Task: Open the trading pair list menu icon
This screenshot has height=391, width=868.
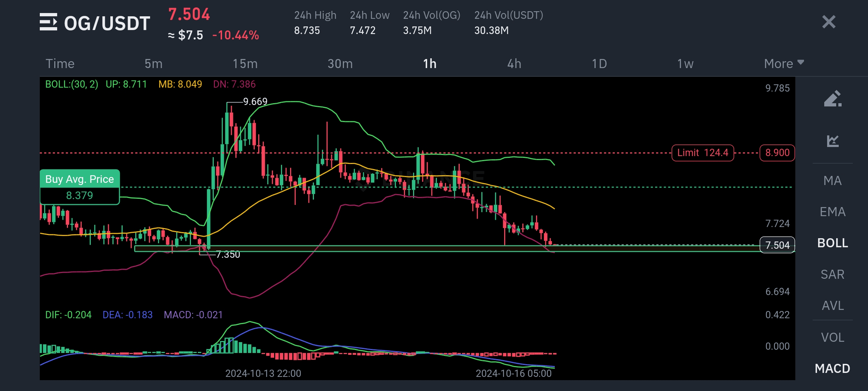Action: [48, 22]
